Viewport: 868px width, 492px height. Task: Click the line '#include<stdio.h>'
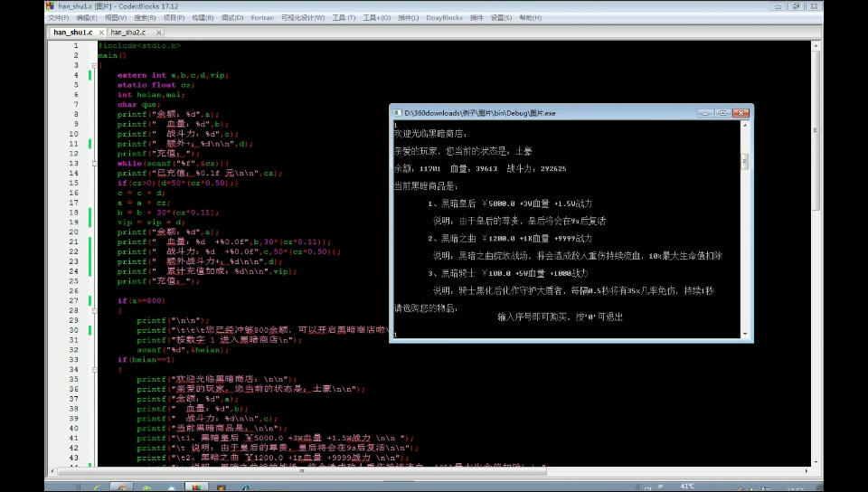click(139, 46)
